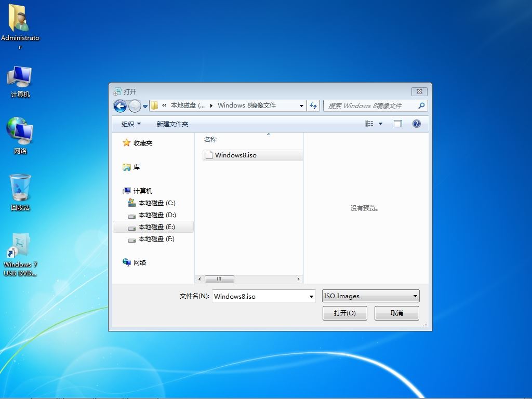Click the 回收站 desktop icon
The height and width of the screenshot is (399, 532).
[x=20, y=192]
